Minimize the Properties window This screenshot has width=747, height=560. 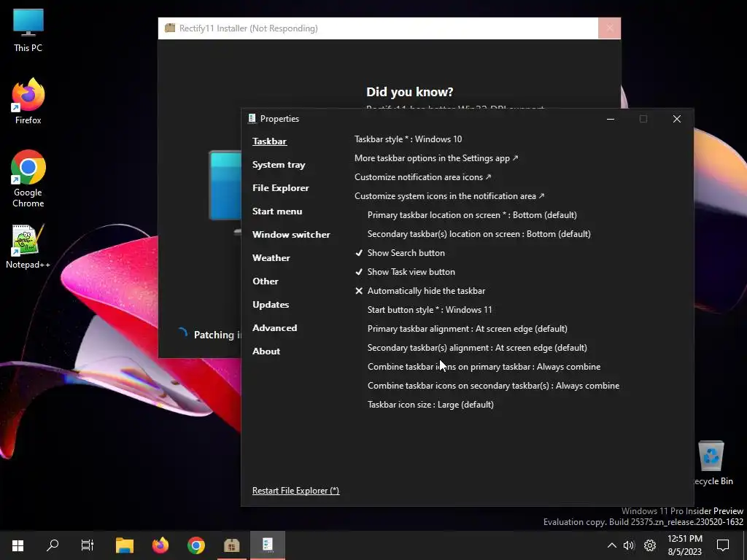point(611,119)
